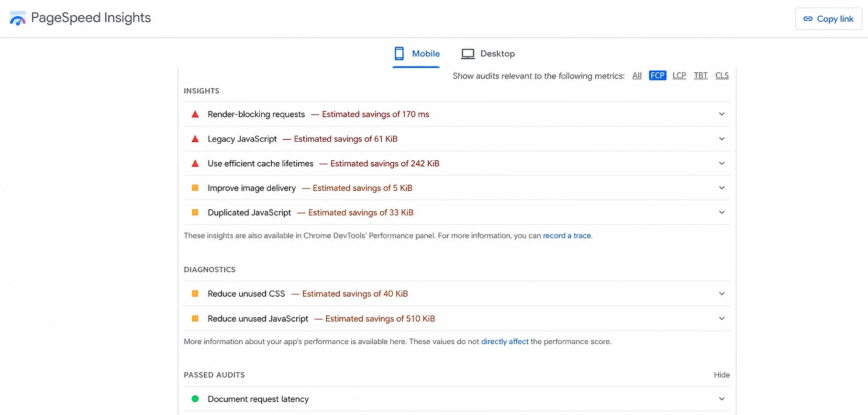
Task: Click orange square beside Reduce unused JavaScript
Action: click(x=195, y=318)
